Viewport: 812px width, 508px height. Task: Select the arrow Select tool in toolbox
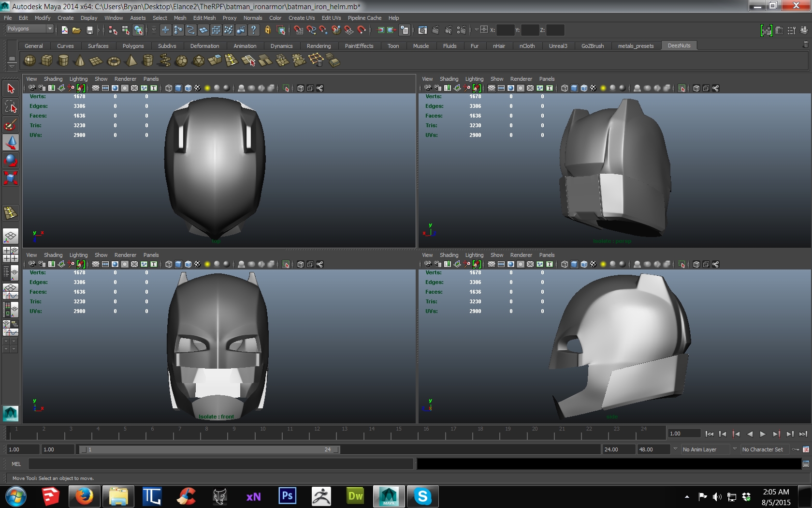[x=11, y=88]
